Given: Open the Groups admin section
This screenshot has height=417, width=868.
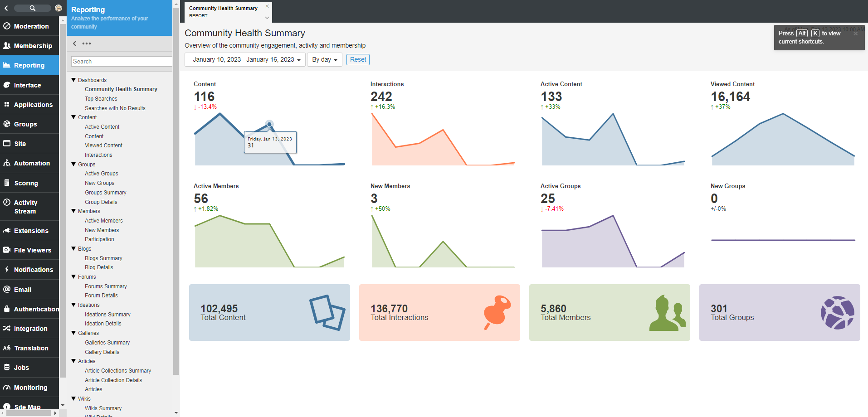Looking at the screenshot, I should tap(29, 124).
